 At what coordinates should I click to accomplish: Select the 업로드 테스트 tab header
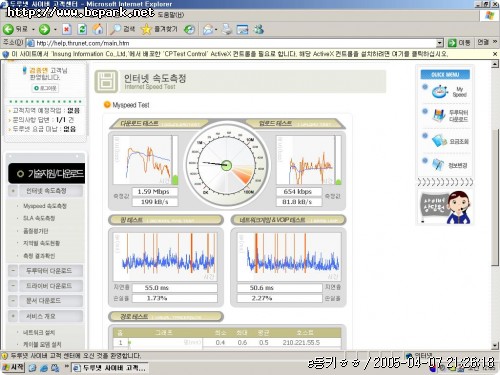click(295, 124)
